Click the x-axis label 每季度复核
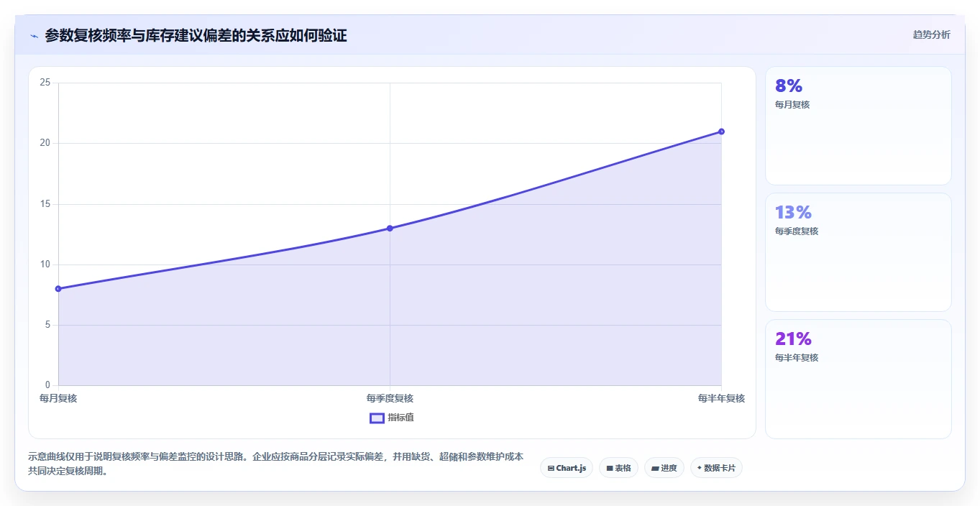980x506 pixels. 390,398
